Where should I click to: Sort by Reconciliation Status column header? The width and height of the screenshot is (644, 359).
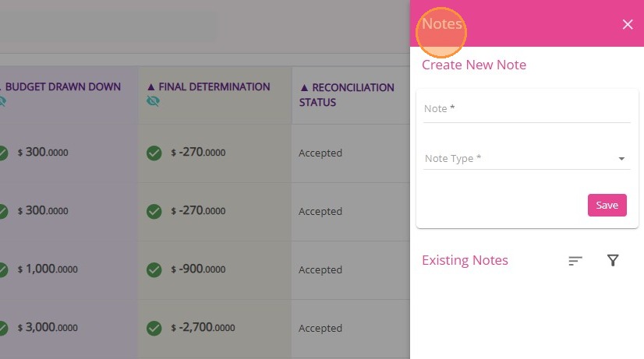(x=347, y=94)
